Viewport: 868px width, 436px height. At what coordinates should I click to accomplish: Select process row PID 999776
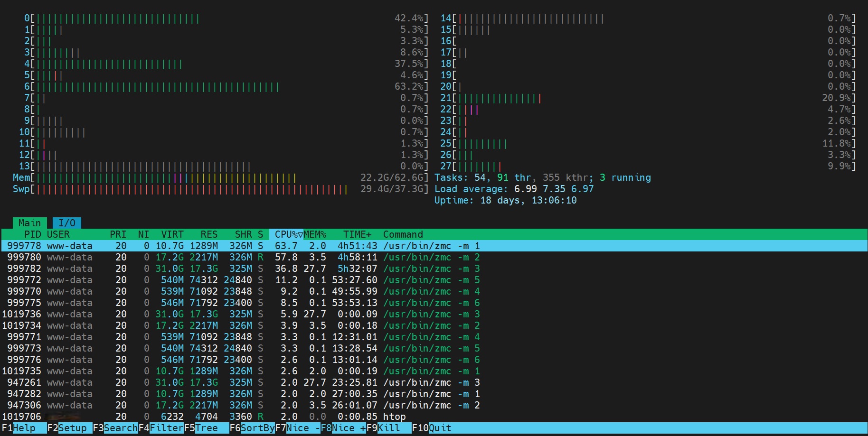(434, 360)
